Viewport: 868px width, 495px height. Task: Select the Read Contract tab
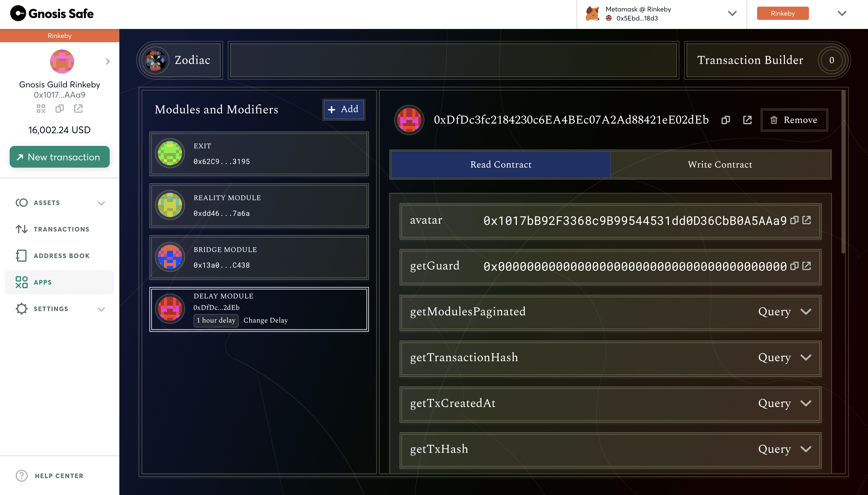click(x=501, y=165)
